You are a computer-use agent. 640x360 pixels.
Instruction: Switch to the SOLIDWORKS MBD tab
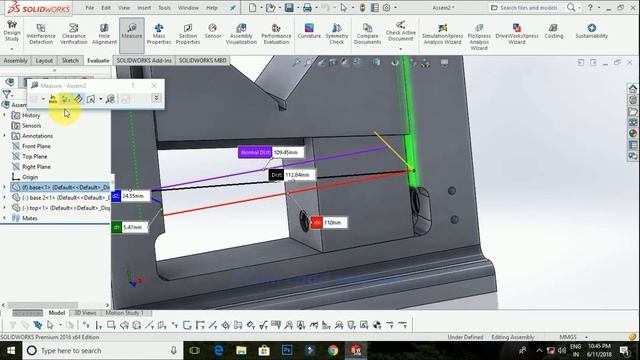pos(202,60)
